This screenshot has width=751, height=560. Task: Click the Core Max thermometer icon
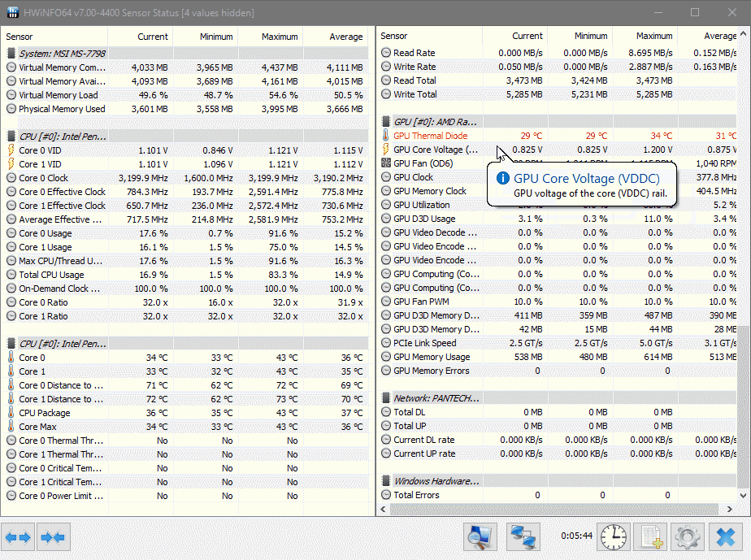tap(11, 427)
